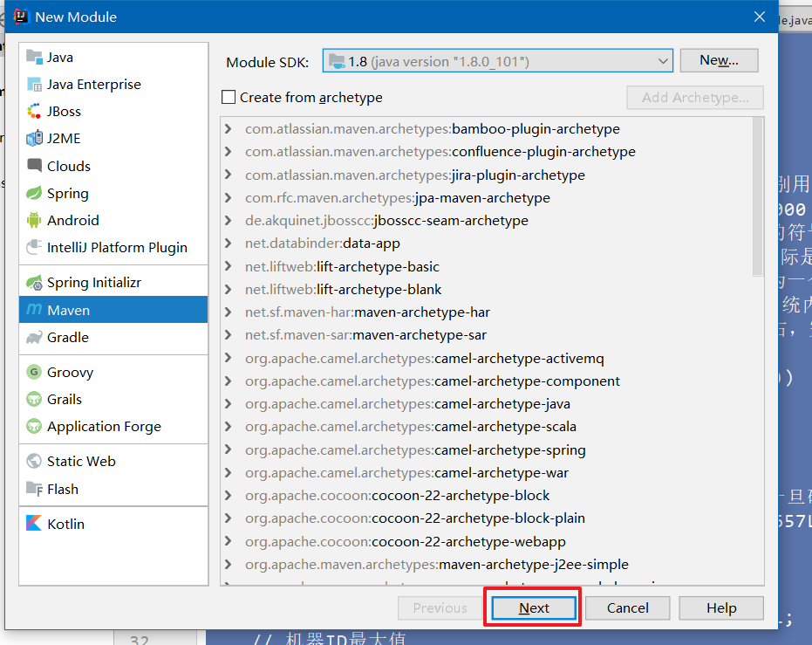The height and width of the screenshot is (645, 812).
Task: Click Add Archetype... button
Action: tap(695, 98)
